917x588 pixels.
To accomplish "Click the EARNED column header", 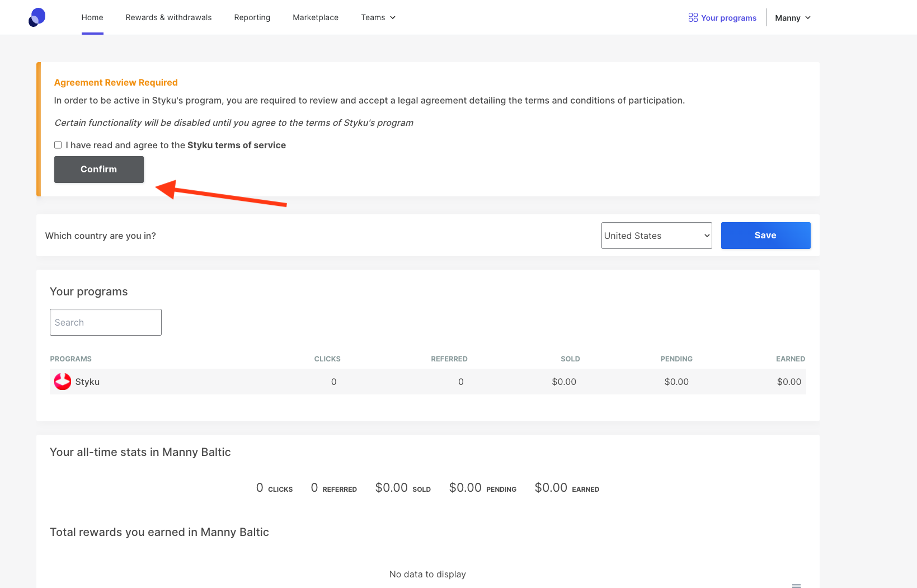I will [x=790, y=359].
